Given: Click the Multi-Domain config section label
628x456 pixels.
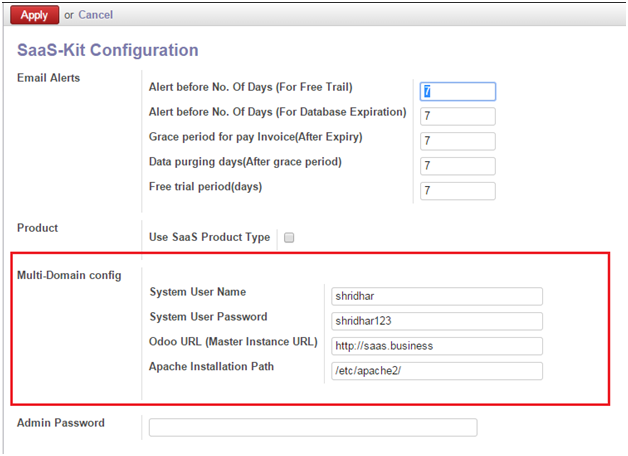Looking at the screenshot, I should 69,275.
